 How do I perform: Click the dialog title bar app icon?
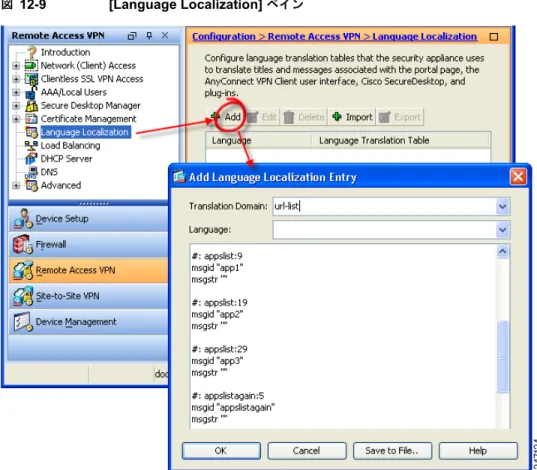pyautogui.click(x=179, y=177)
